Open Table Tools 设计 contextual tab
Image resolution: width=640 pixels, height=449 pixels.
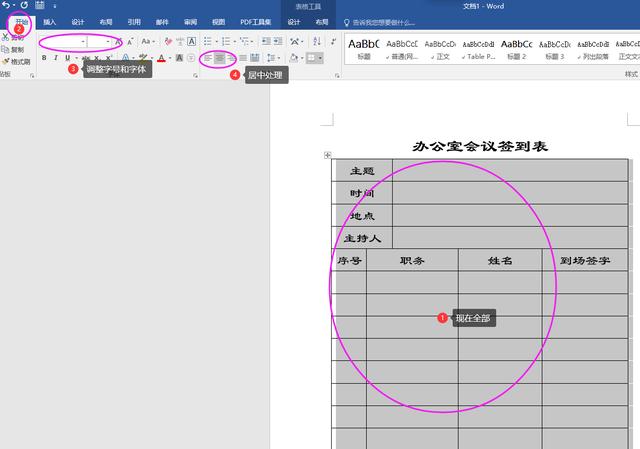[x=294, y=22]
